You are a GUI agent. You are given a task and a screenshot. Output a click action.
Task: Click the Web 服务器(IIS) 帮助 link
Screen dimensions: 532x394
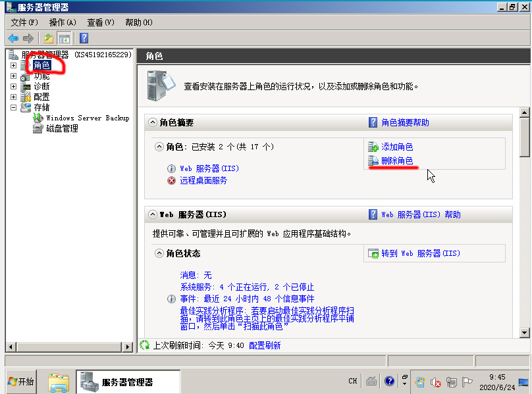tap(421, 214)
